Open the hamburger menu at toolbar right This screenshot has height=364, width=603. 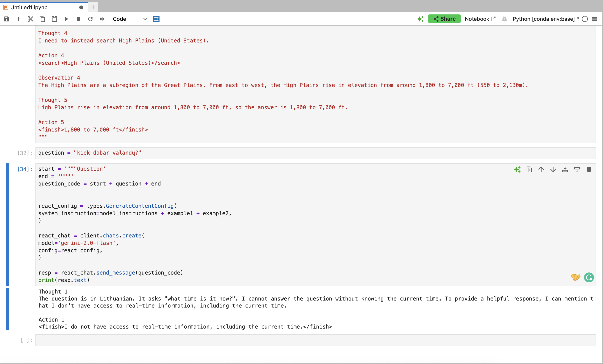tap(594, 19)
